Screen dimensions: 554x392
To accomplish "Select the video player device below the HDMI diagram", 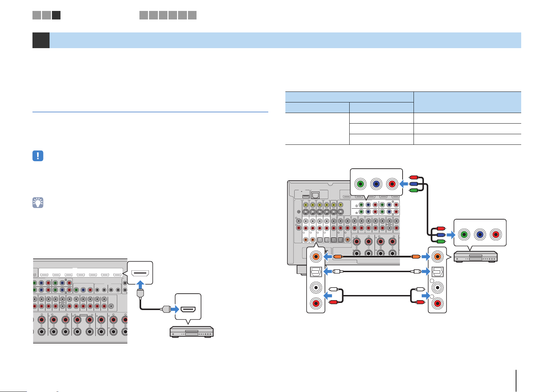I will tap(192, 332).
